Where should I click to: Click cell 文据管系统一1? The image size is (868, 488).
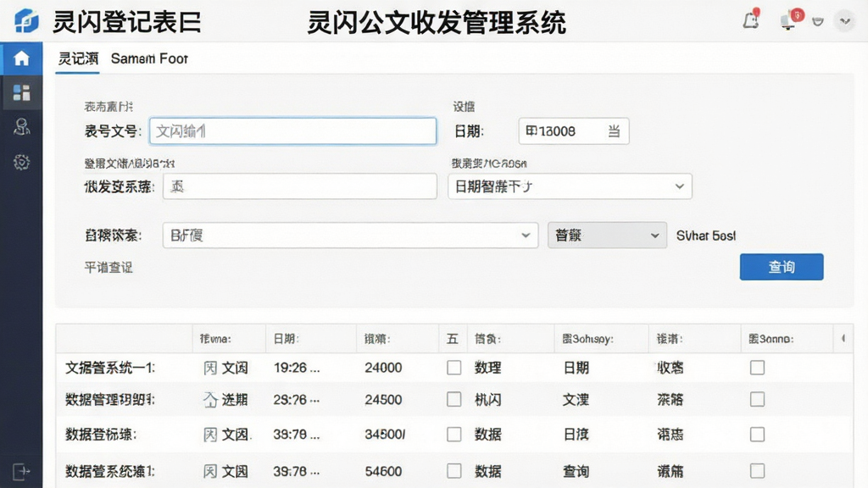(110, 368)
